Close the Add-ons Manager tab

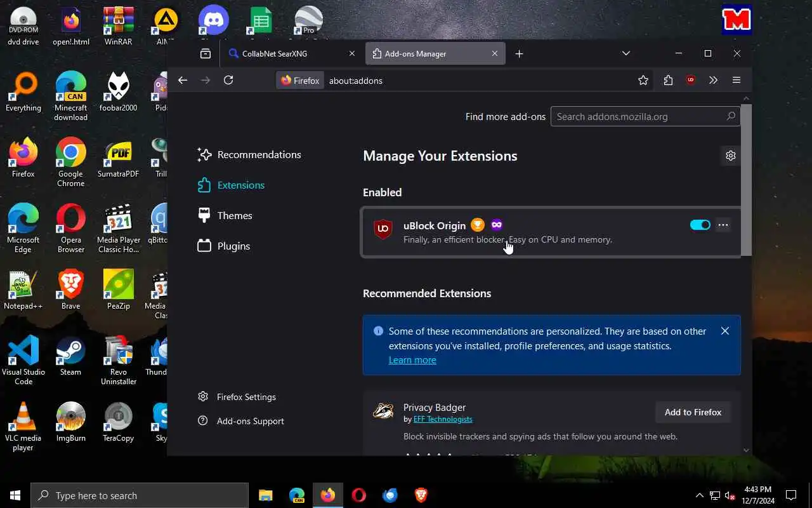click(x=495, y=54)
